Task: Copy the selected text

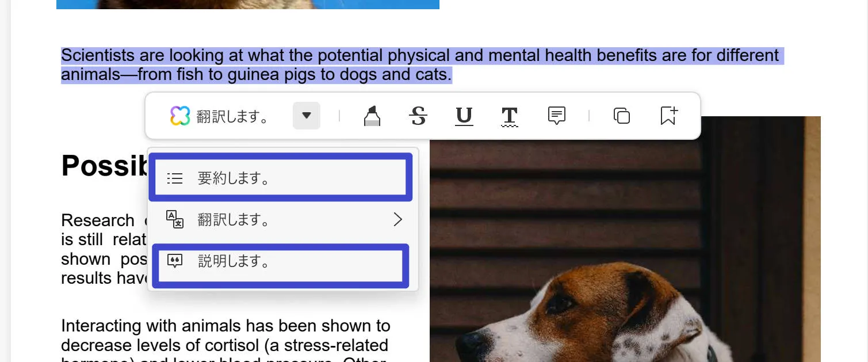Action: [622, 116]
